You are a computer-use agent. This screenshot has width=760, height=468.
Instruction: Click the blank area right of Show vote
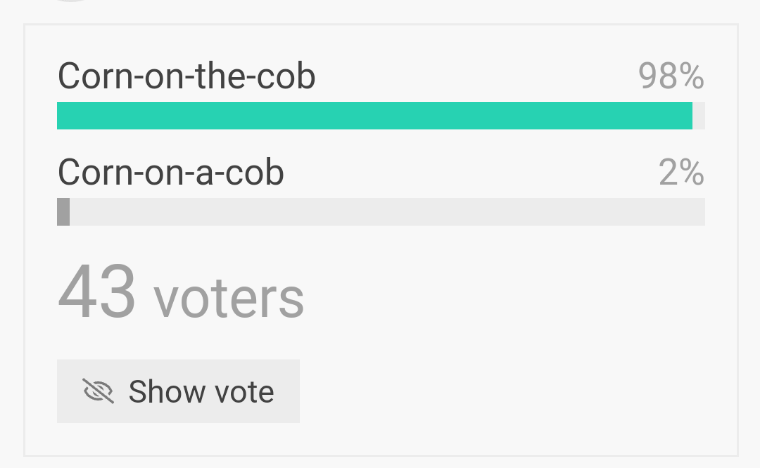(500, 391)
